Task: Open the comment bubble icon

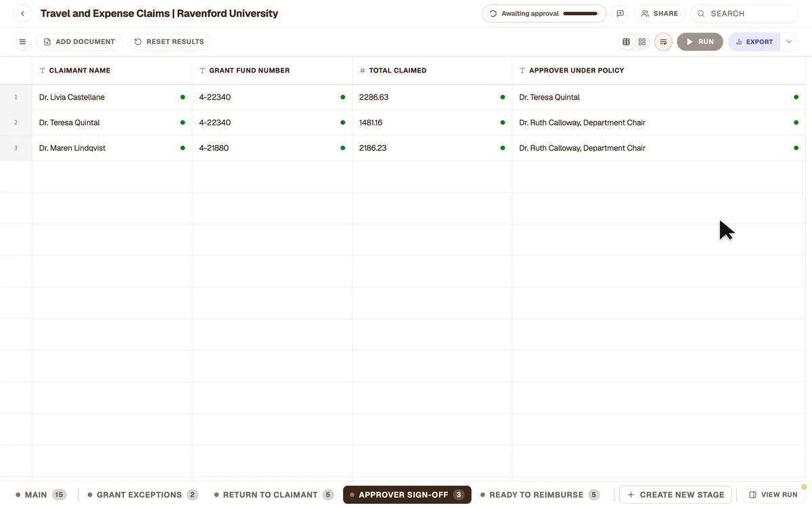Action: pyautogui.click(x=620, y=14)
